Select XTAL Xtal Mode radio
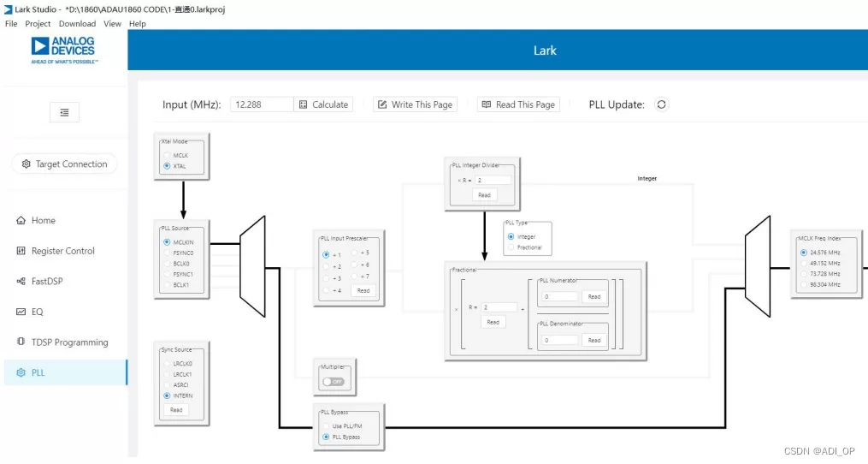 coord(167,166)
